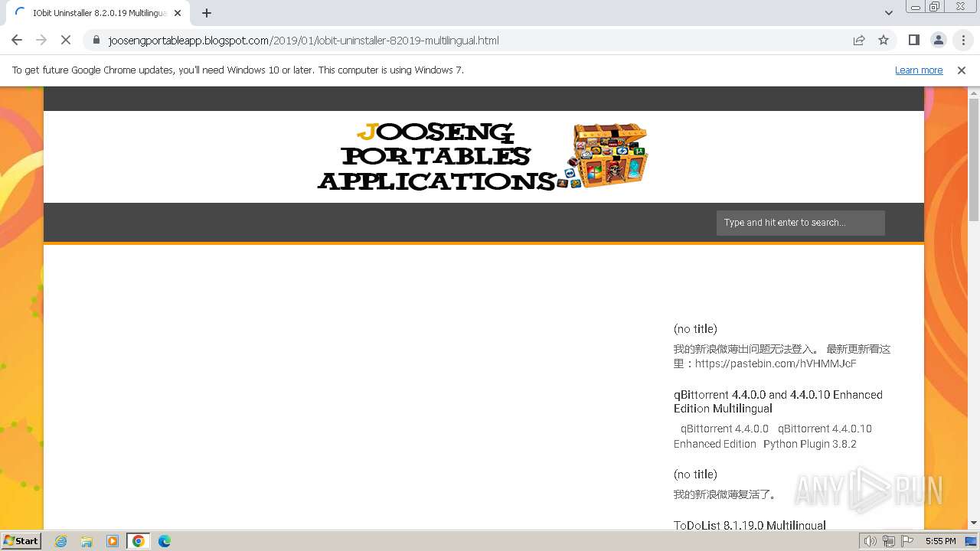Launch Windows Media Player from the taskbar
Screen dimensions: 980x551
point(113,541)
